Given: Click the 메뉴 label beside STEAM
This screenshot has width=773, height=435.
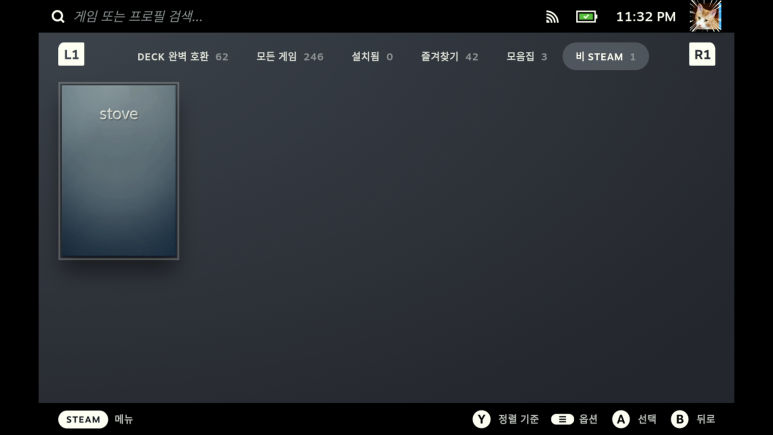Looking at the screenshot, I should [124, 419].
